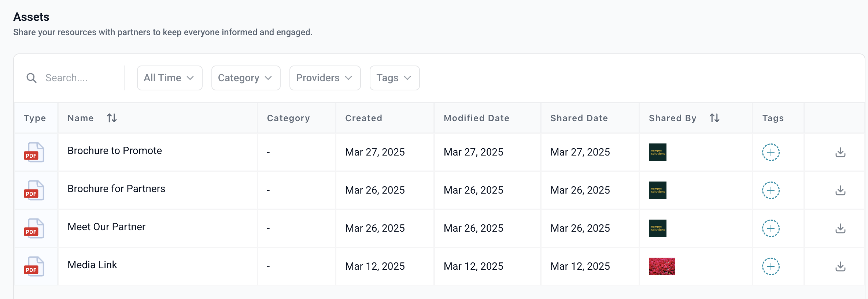
Task: Sort assets by Shared By arrows
Action: pyautogui.click(x=714, y=118)
